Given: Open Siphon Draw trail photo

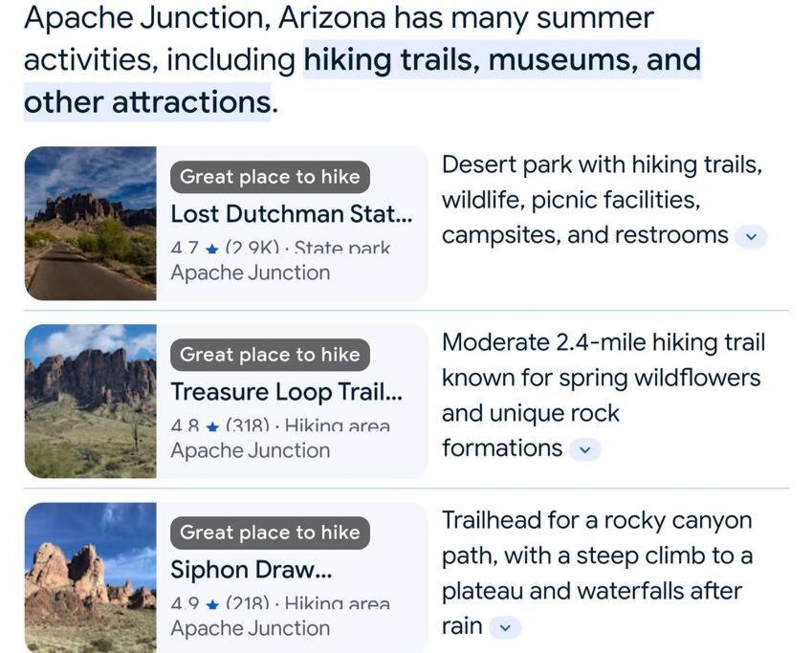Looking at the screenshot, I should pos(91,577).
